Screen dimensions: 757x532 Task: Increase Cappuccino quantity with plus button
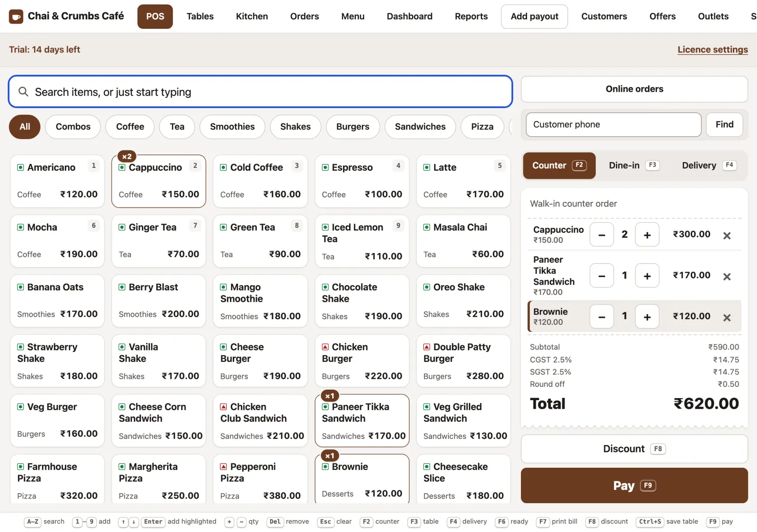point(647,235)
